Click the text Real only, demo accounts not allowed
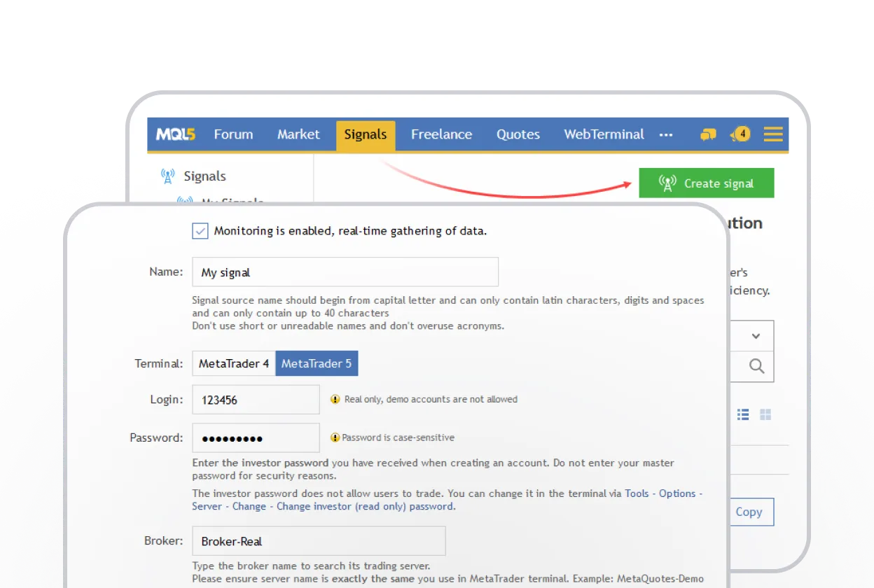This screenshot has height=588, width=874. click(431, 400)
